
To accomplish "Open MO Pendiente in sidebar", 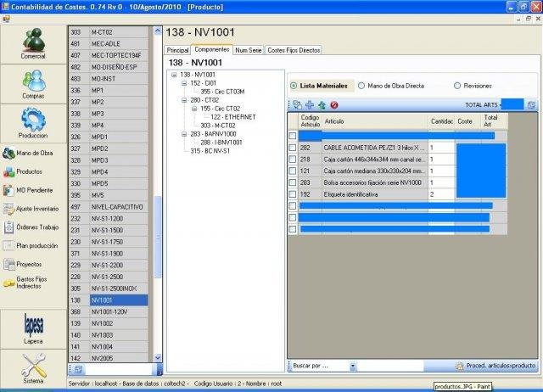I will [28, 190].
